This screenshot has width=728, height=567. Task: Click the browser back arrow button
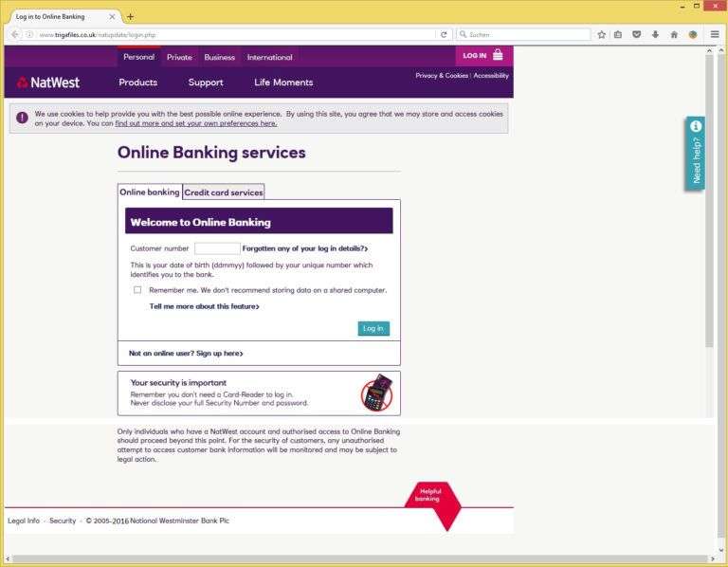tap(15, 34)
